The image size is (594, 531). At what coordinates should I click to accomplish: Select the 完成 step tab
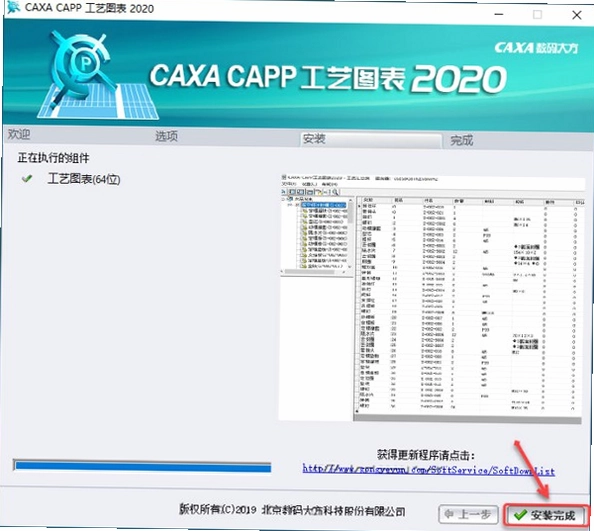click(x=461, y=141)
